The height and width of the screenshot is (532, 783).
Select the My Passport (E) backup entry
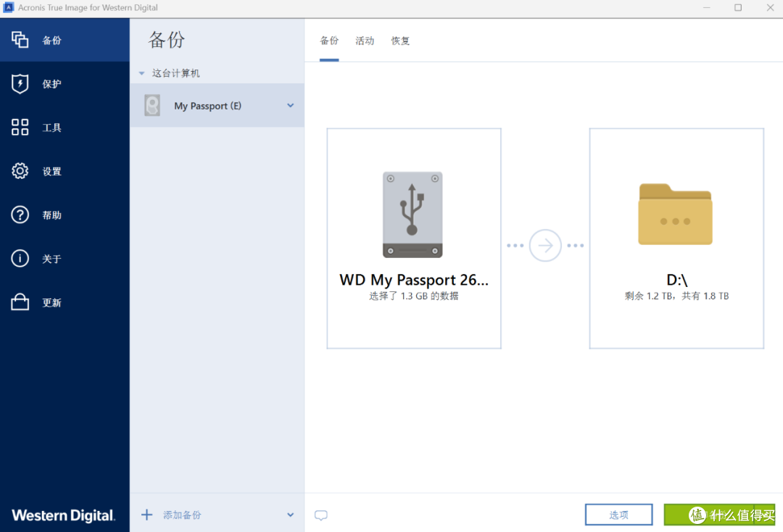coord(217,105)
